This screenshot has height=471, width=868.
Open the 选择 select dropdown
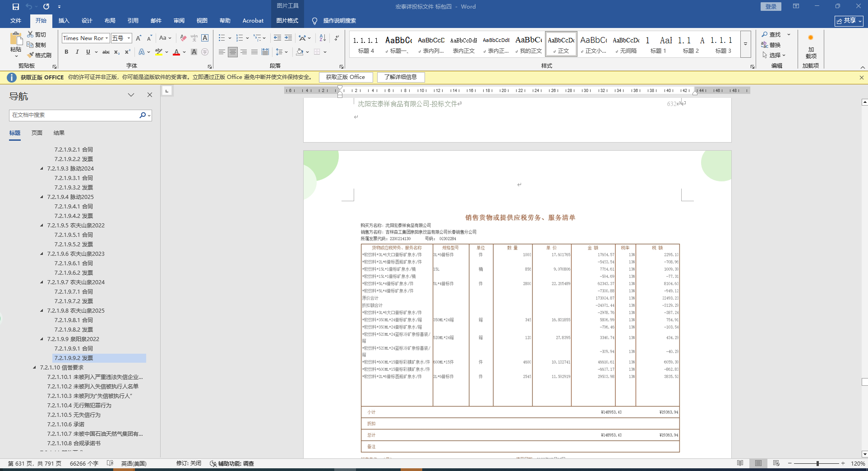tap(774, 55)
